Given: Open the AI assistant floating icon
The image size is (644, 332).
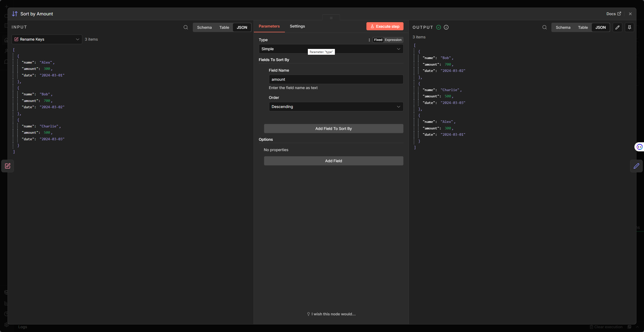Looking at the screenshot, I should [639, 147].
